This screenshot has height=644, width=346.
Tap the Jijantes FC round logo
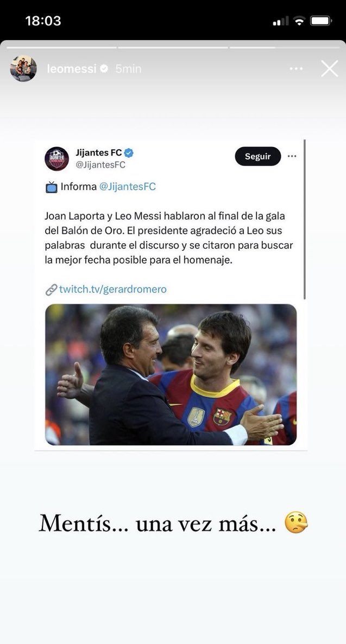pyautogui.click(x=56, y=159)
